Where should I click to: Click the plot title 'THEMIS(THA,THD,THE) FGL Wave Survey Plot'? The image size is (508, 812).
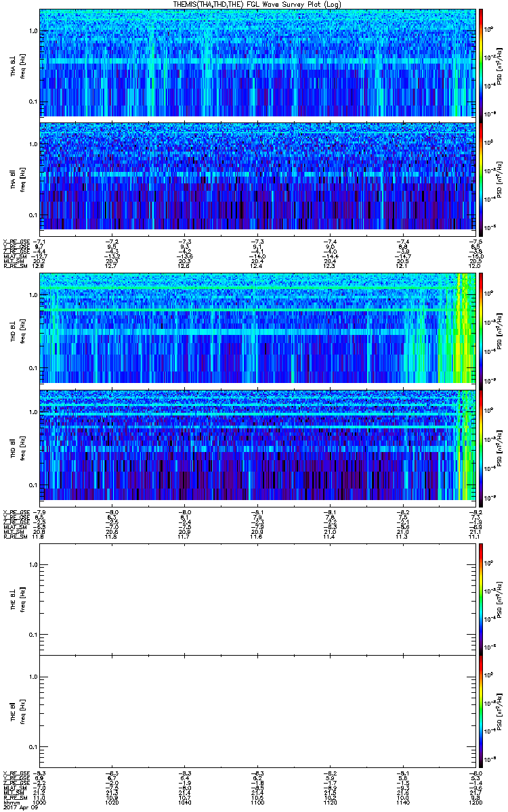click(258, 4)
